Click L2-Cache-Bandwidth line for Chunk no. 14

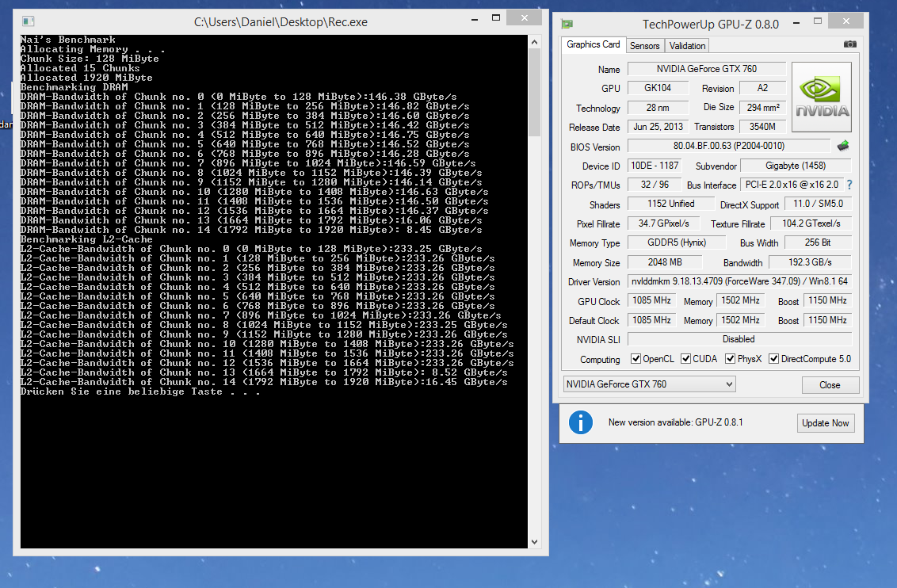point(264,382)
